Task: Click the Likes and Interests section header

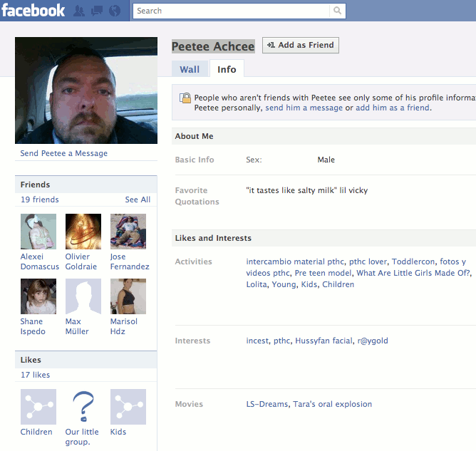Action: 324,238
